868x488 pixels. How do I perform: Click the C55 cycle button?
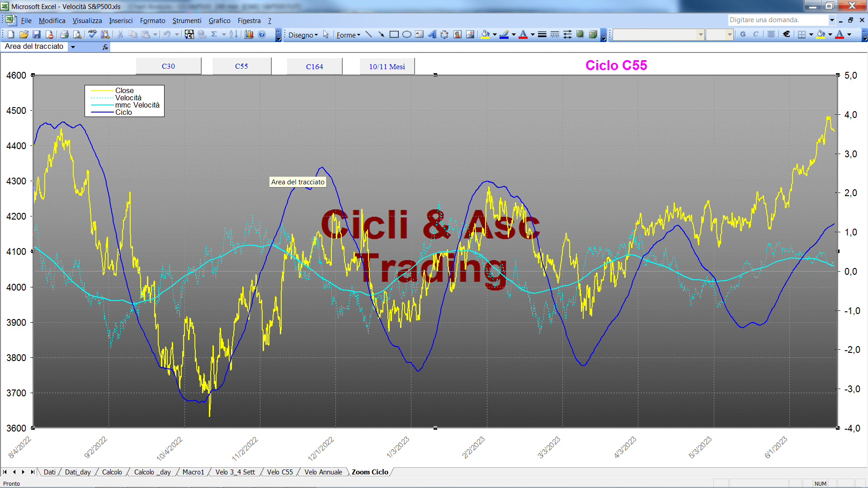242,66
